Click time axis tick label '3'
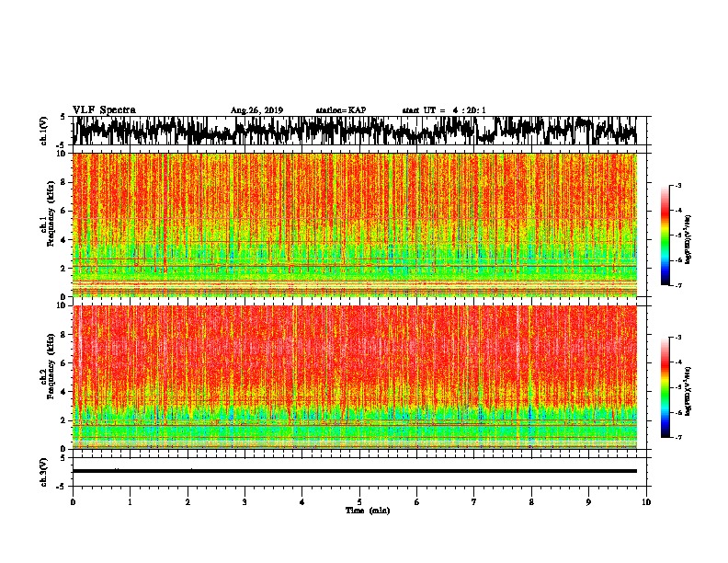Image resolution: width=728 pixels, height=563 pixels. pyautogui.click(x=245, y=502)
